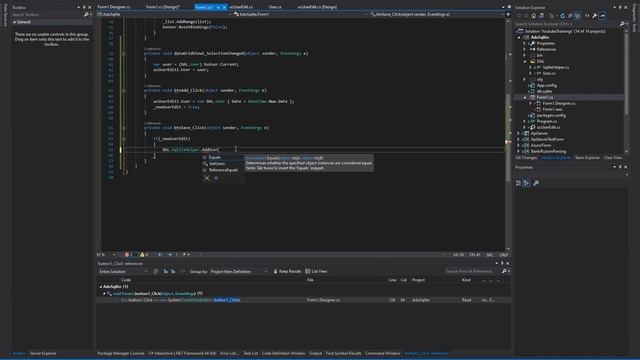640x360 pixels.
Task: Toggle auto-hide pin on Solution Explorer panel
Action: (x=620, y=7)
